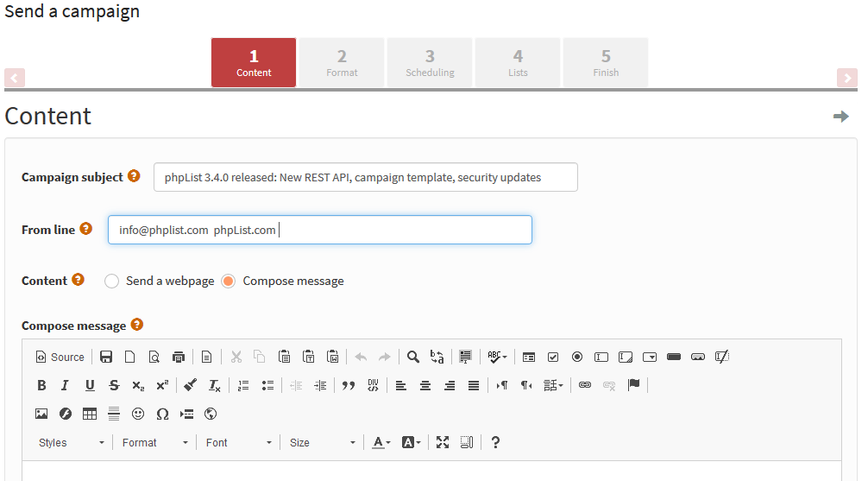Click the New Page icon
This screenshot has width=868, height=481.
[x=130, y=357]
